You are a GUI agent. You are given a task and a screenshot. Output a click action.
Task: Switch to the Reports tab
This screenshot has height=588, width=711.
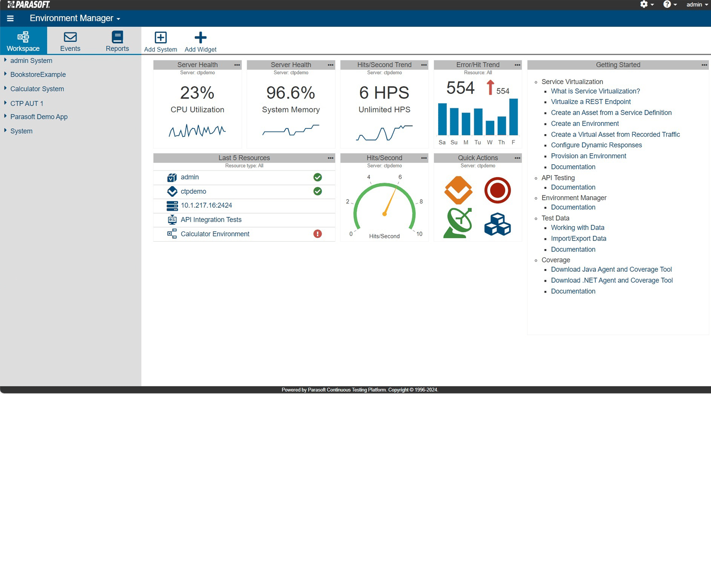pos(117,40)
